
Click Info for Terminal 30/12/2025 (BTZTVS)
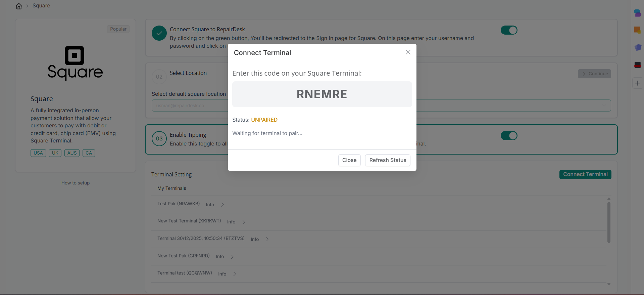255,239
